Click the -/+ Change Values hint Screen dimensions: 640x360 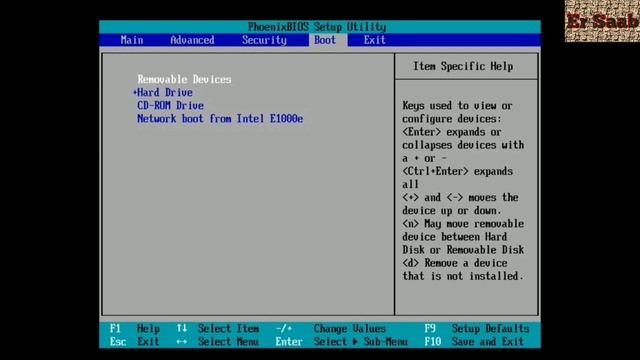(330, 329)
